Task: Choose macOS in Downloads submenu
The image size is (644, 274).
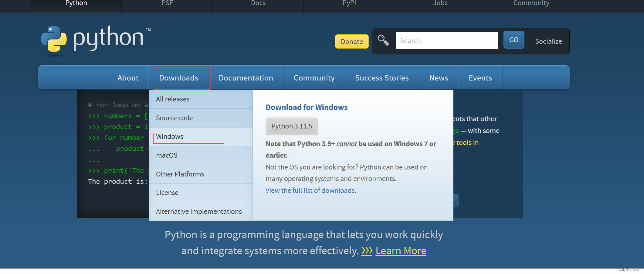Action: coord(201,155)
